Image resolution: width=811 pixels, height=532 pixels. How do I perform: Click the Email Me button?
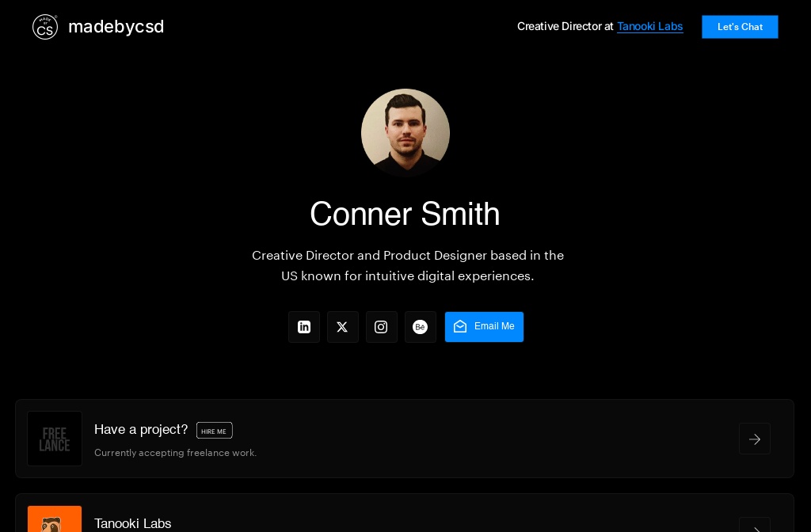[x=484, y=327]
